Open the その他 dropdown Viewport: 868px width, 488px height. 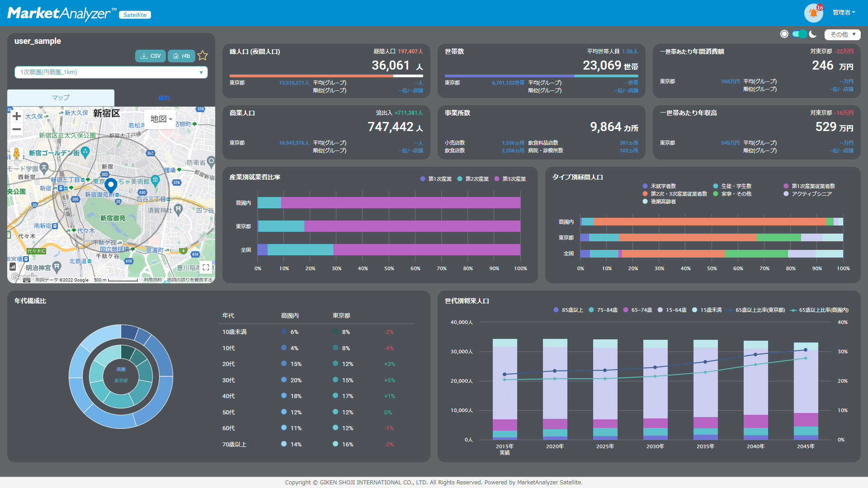(842, 34)
